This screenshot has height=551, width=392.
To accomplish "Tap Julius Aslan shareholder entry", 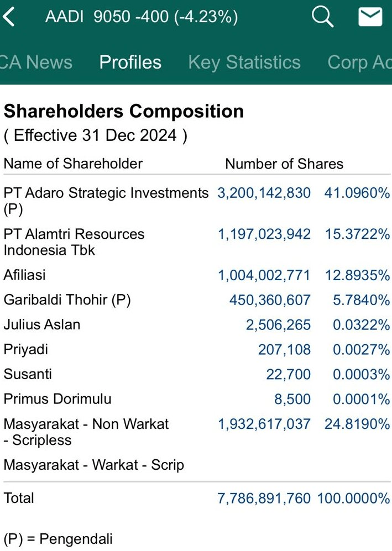I will (x=42, y=324).
